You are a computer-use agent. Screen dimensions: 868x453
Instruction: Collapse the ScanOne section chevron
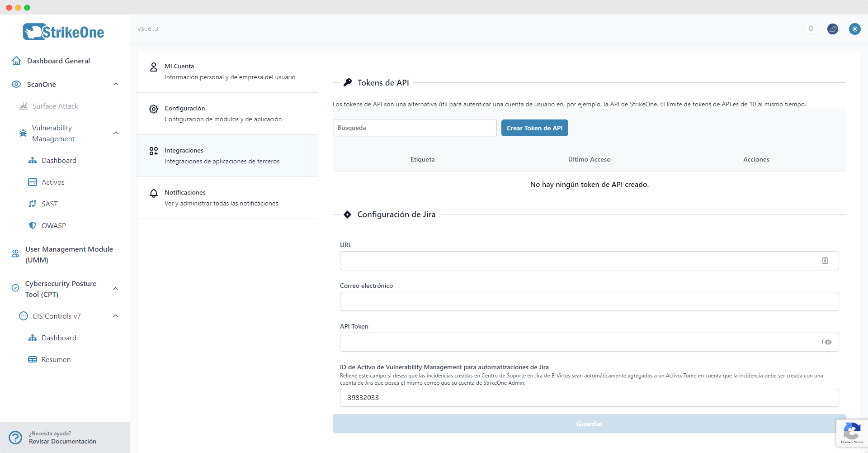point(116,84)
